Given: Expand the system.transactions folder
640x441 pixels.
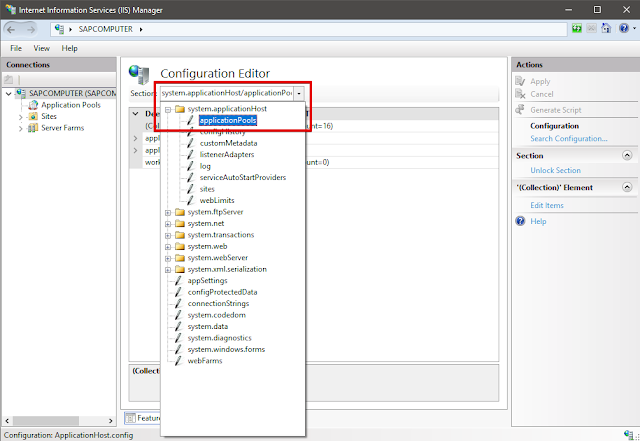Looking at the screenshot, I should (x=168, y=236).
